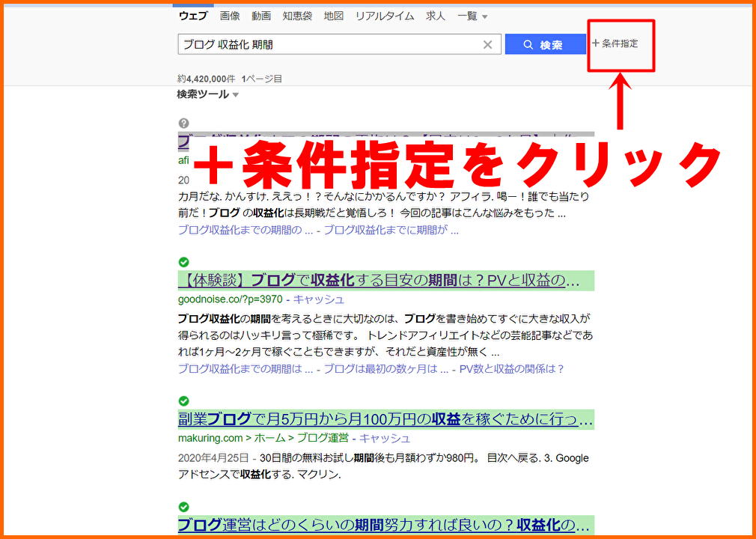Follow the ブログ収益化までの期間の ... sitelink
The height and width of the screenshot is (539, 756).
click(x=246, y=230)
